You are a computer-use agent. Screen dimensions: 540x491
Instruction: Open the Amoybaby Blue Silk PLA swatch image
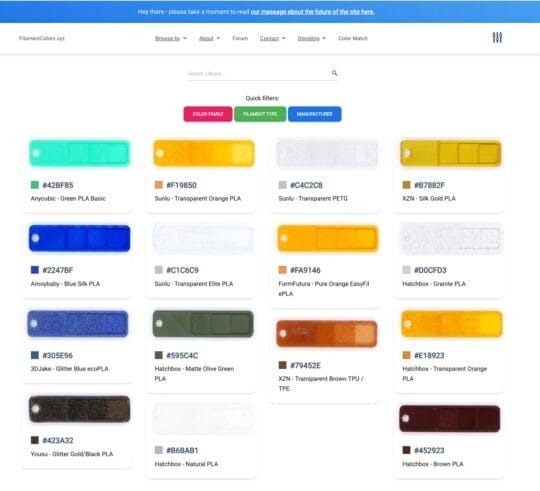(80, 238)
